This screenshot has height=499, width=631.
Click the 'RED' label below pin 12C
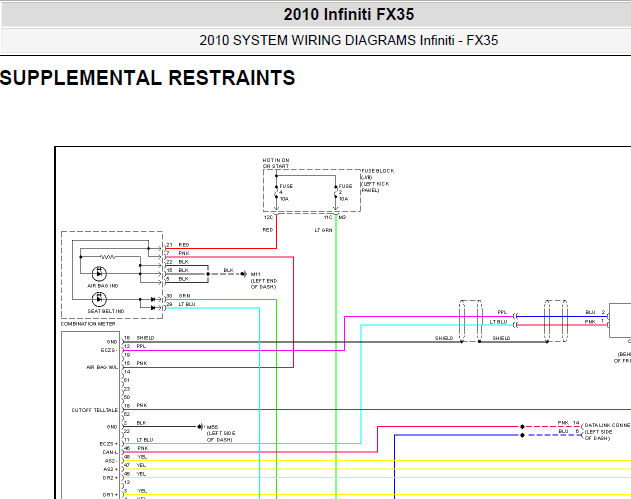(268, 230)
